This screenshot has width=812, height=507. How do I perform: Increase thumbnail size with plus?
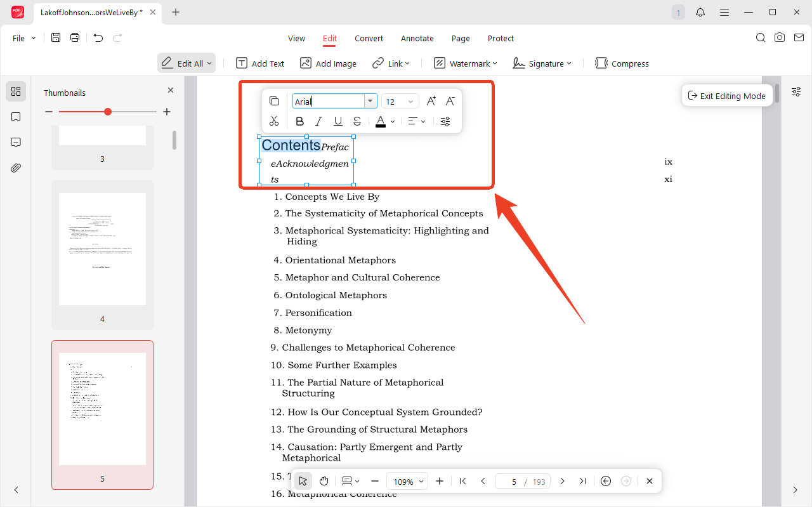(167, 112)
